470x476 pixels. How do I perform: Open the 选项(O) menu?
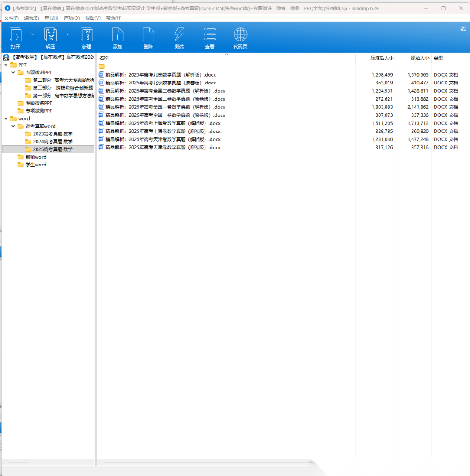click(x=71, y=18)
